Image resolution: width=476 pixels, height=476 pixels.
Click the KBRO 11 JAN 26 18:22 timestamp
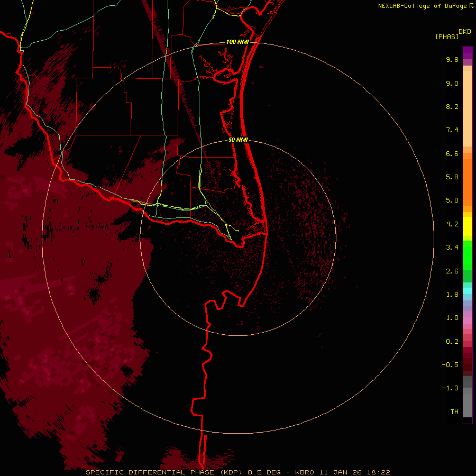click(x=342, y=472)
